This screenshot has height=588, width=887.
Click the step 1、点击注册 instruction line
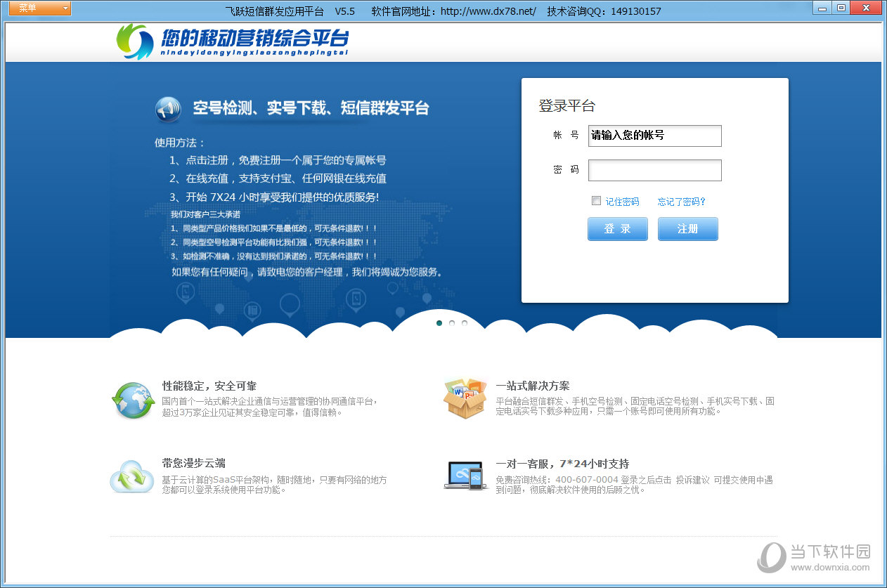278,160
